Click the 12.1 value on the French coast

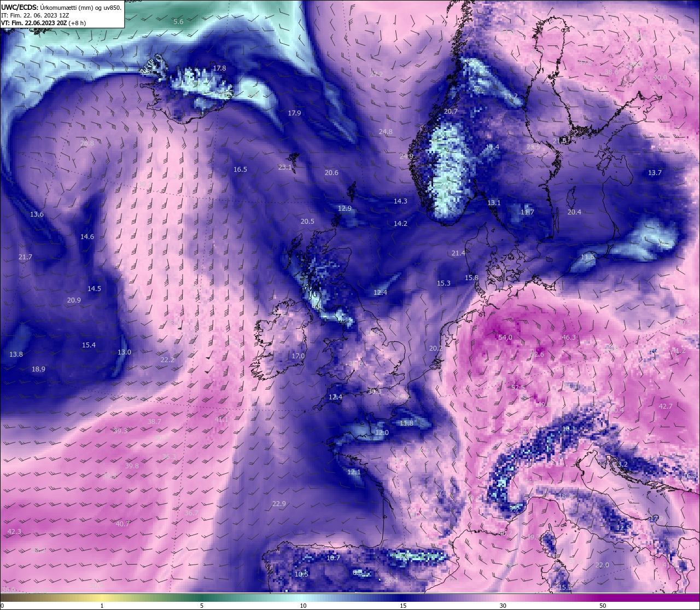(354, 472)
